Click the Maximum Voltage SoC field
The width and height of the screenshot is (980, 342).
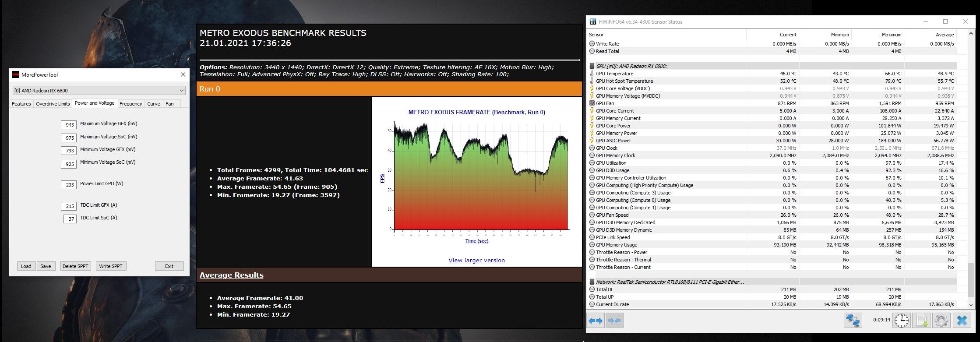coord(69,138)
